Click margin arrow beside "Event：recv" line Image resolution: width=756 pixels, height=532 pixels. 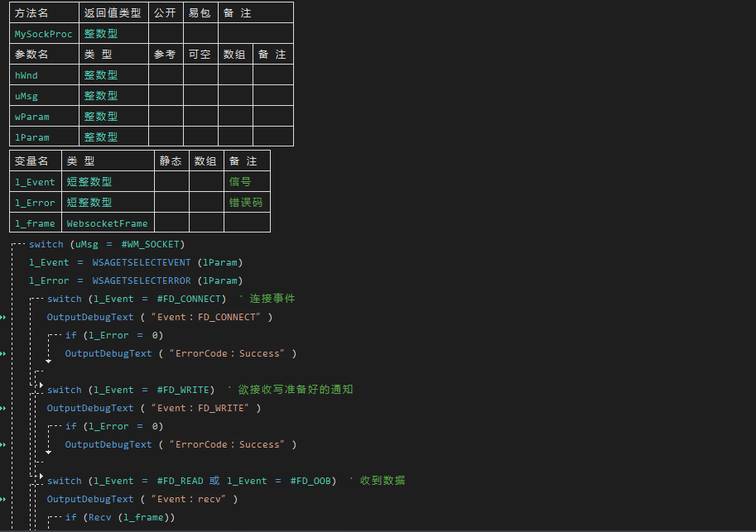3,499
